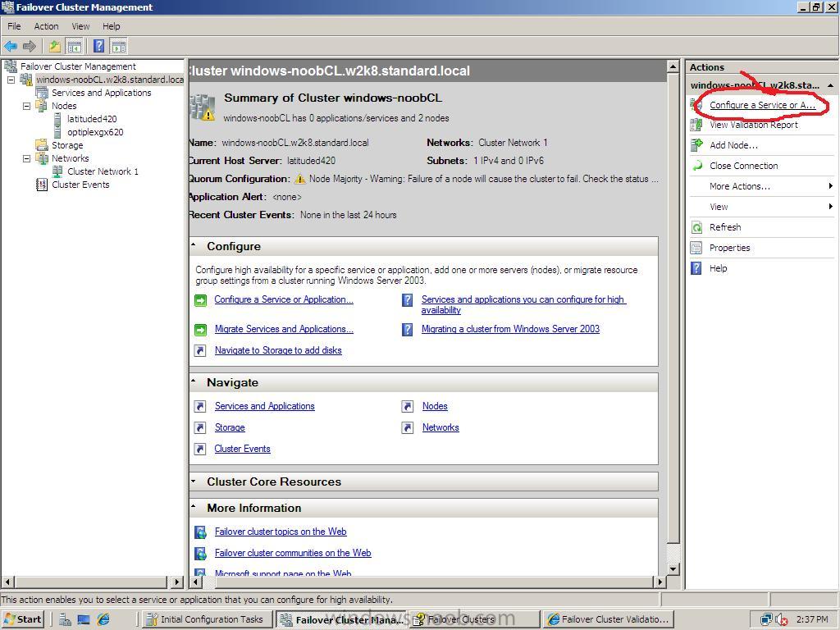Open the Help menu
Screen dimensions: 840x630
(112, 26)
